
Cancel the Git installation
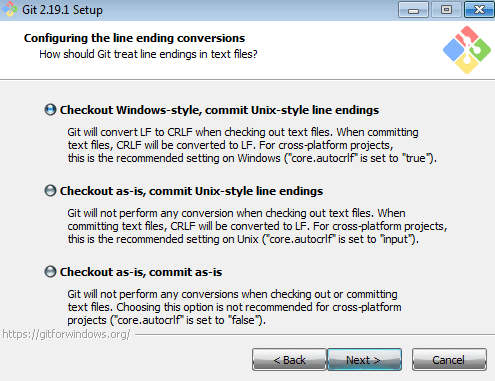point(449,360)
